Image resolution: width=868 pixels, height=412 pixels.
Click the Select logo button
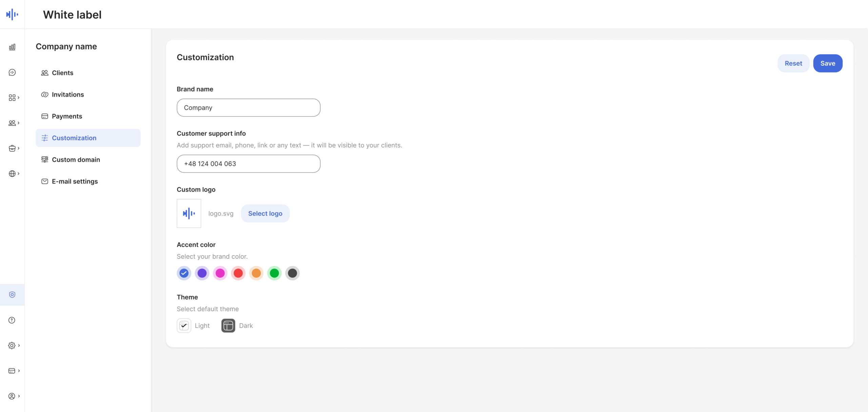(265, 213)
